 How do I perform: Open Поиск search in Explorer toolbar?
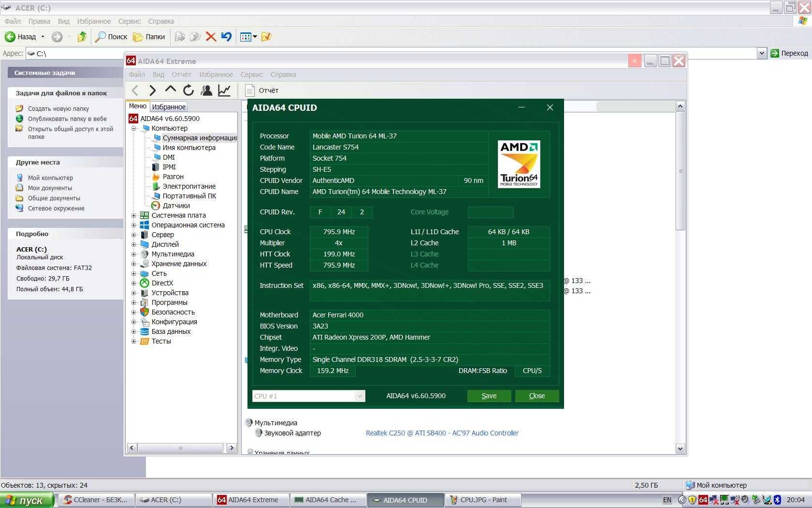(x=111, y=37)
